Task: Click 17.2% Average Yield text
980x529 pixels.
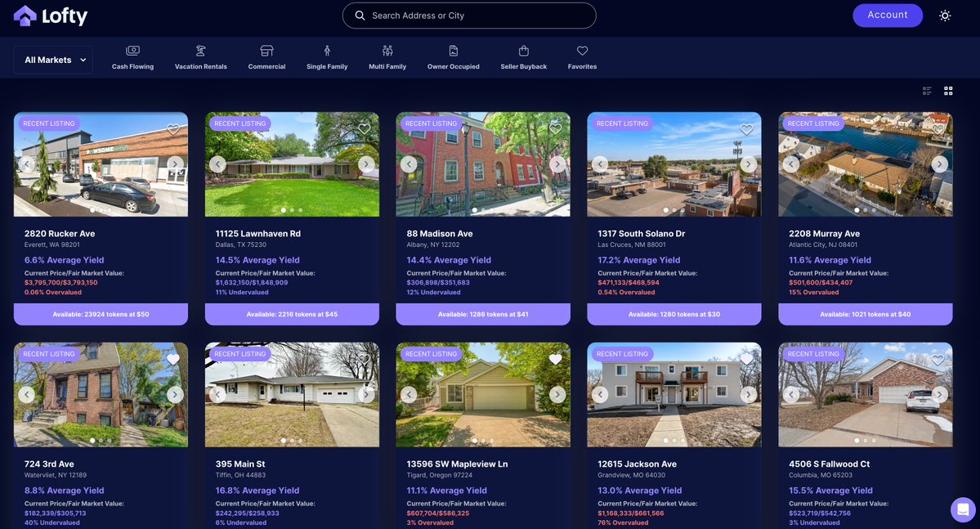Action: point(638,260)
